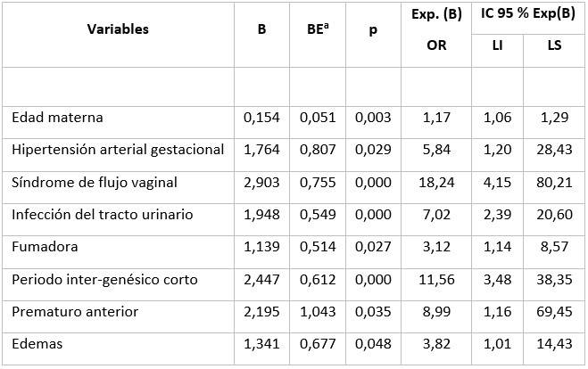Click the Variables column header
Image resolution: width=588 pixels, height=369 pixels.
pos(118,29)
